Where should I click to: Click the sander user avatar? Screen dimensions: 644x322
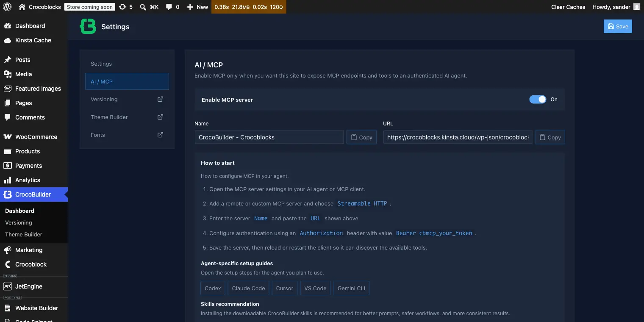point(637,7)
